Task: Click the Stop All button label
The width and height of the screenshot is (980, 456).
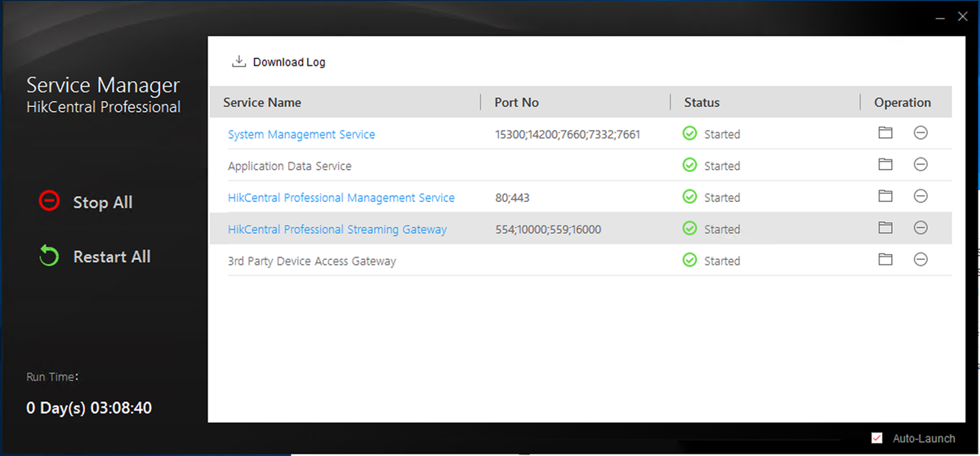Action: [103, 203]
